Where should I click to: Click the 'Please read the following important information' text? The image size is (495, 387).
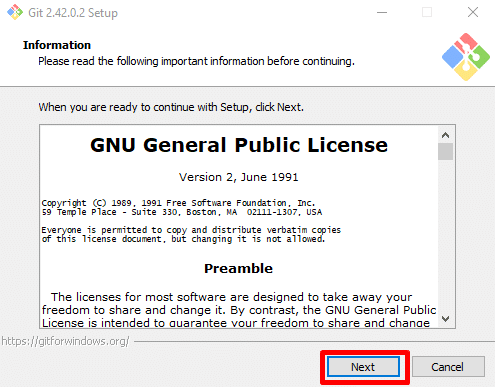coord(196,61)
